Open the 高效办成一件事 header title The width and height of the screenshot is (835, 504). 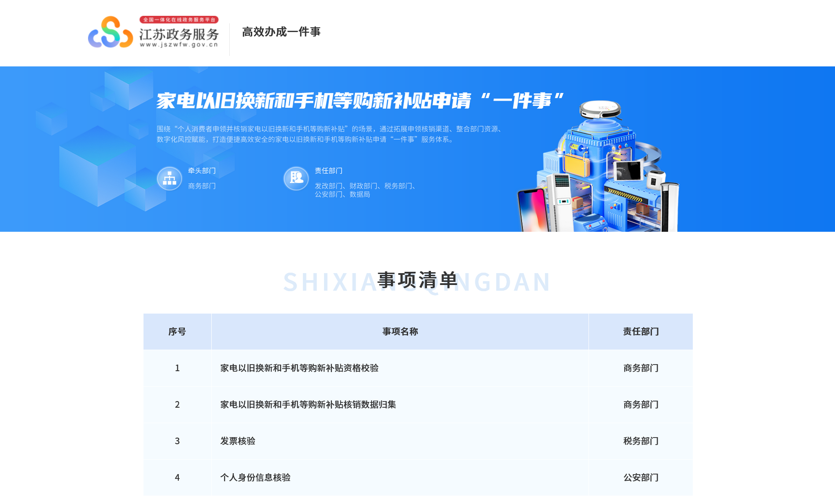pyautogui.click(x=281, y=32)
